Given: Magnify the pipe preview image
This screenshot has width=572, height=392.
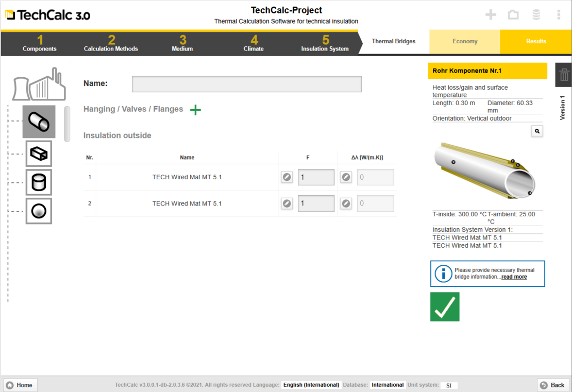Looking at the screenshot, I should click(537, 131).
